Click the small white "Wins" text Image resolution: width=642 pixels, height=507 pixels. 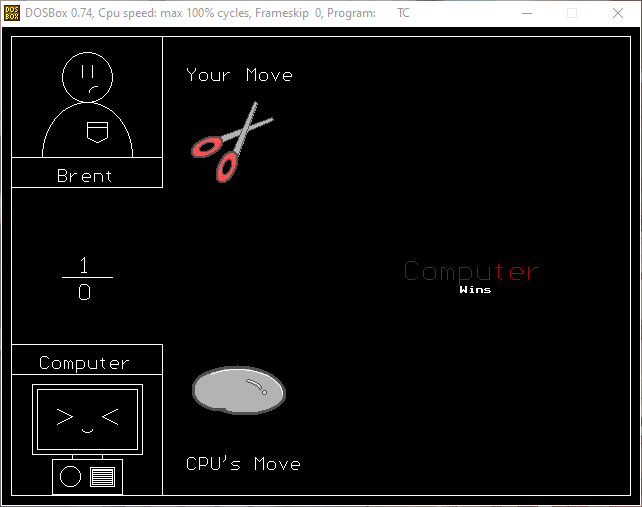coord(475,290)
